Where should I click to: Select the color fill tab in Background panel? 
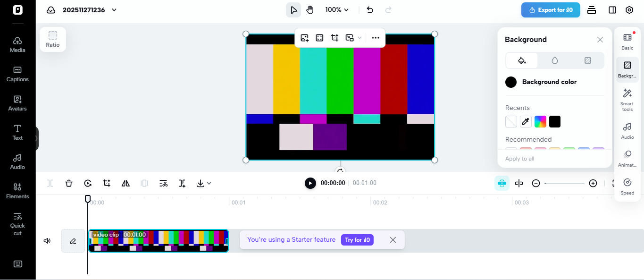[522, 60]
